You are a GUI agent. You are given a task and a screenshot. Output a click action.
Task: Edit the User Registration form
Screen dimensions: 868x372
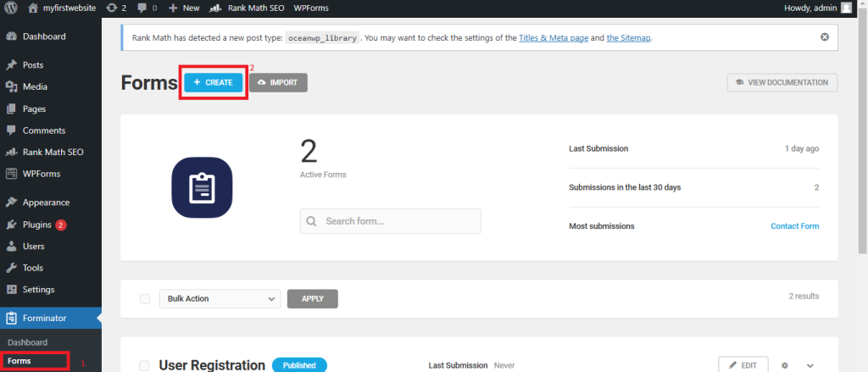(743, 365)
